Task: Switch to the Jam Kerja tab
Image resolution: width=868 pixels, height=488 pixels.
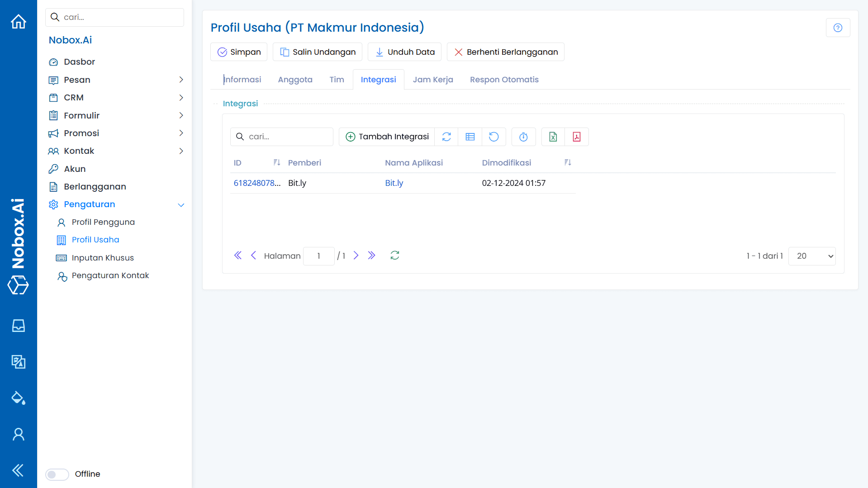Action: [x=432, y=80]
